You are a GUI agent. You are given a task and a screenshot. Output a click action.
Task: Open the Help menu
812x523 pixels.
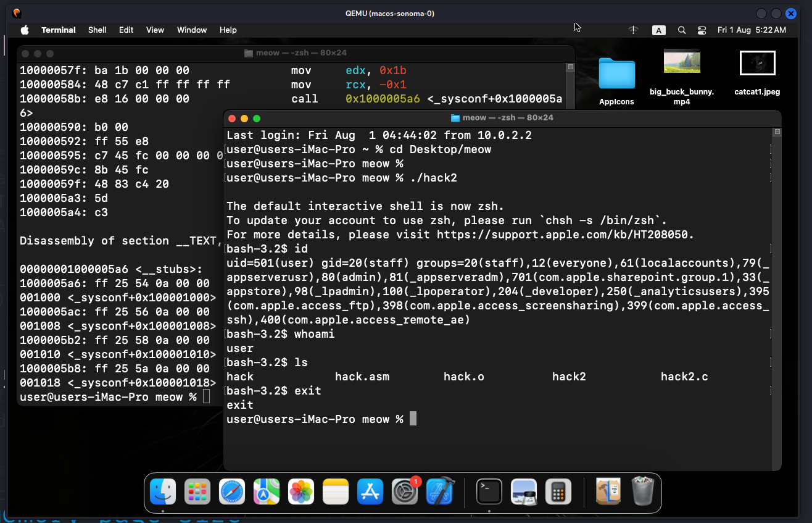pos(228,30)
